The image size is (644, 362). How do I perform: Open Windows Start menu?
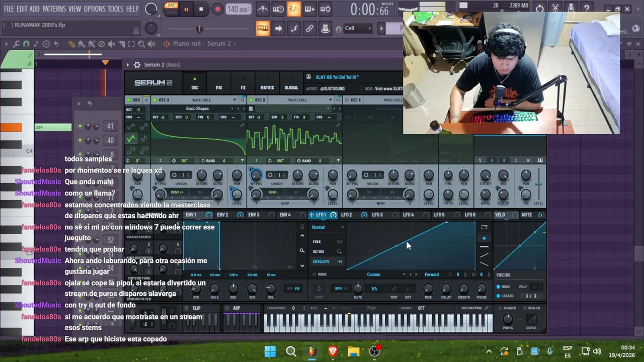pos(270,351)
